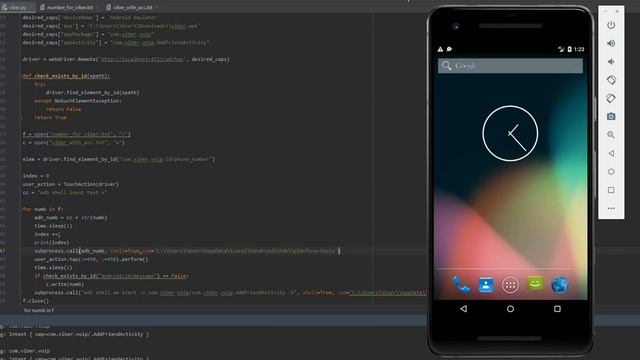The width and height of the screenshot is (640, 360).
Task: Click the Intent AddFriendActivity console output line
Action: (x=79, y=334)
